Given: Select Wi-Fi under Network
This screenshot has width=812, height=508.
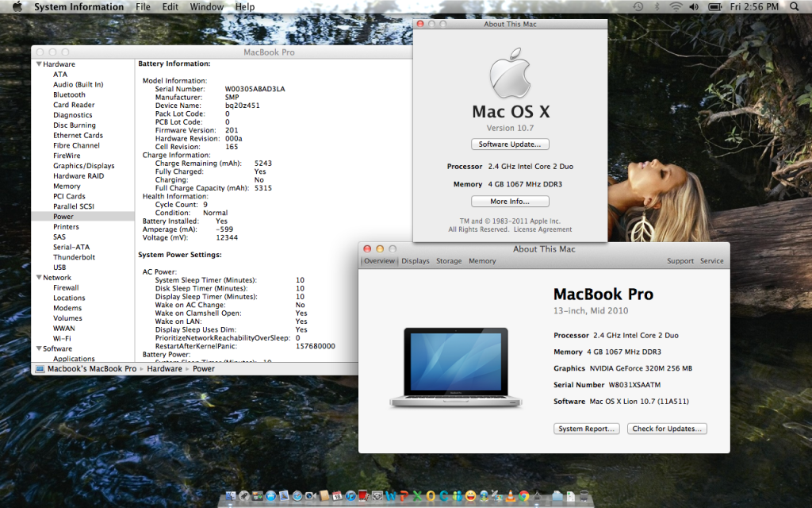Looking at the screenshot, I should [x=62, y=338].
